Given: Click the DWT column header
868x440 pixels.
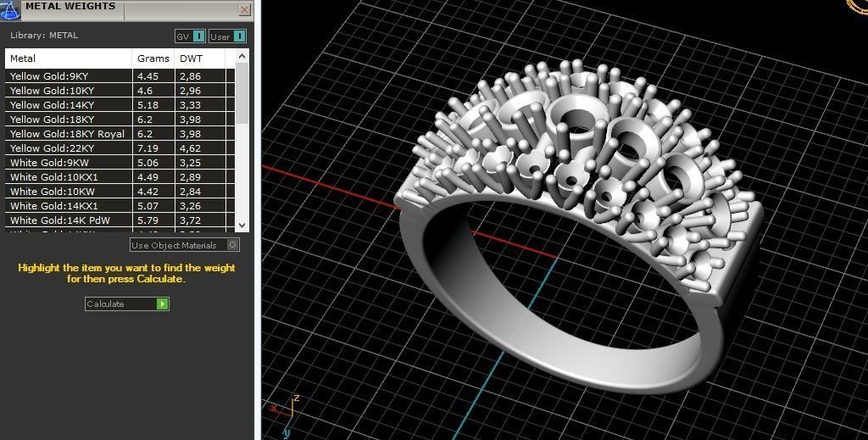Looking at the screenshot, I should click(x=200, y=58).
